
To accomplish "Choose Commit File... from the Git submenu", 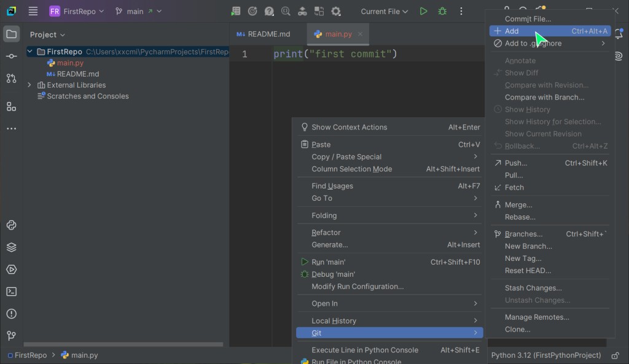I will coord(528,19).
